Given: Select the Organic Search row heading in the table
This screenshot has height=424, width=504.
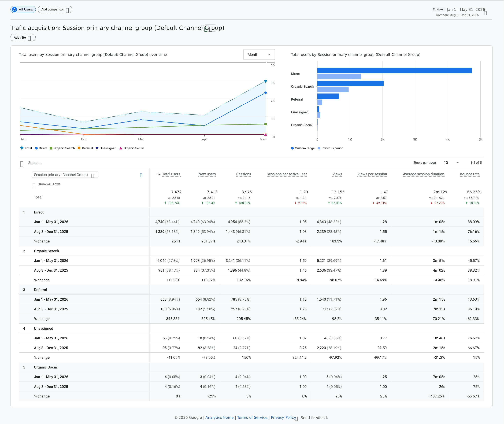Looking at the screenshot, I should click(46, 251).
